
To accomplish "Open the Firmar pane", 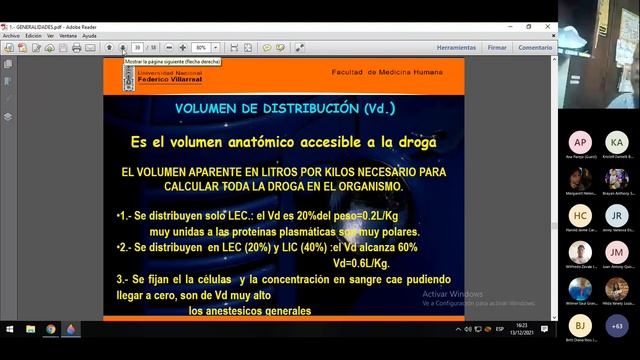I will point(497,48).
